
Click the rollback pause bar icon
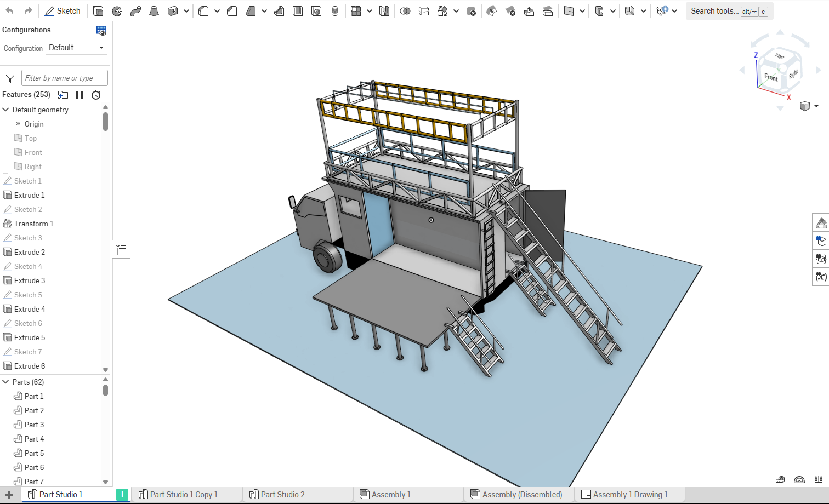80,95
